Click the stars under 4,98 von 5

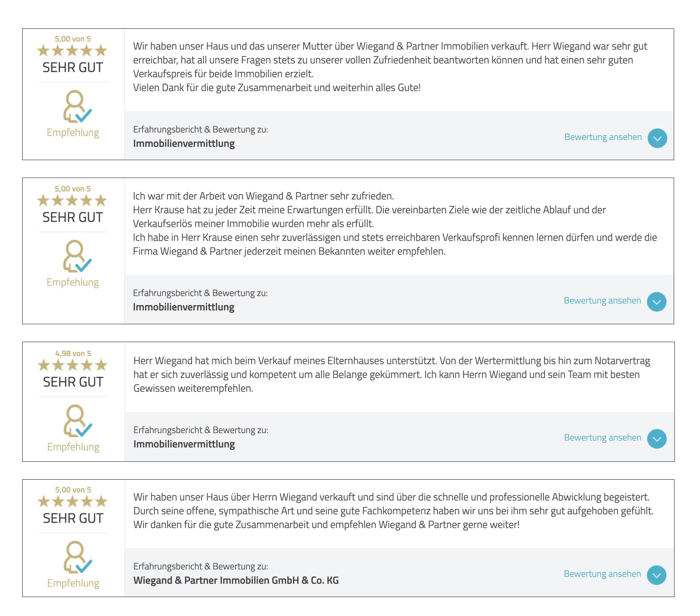coord(73,365)
